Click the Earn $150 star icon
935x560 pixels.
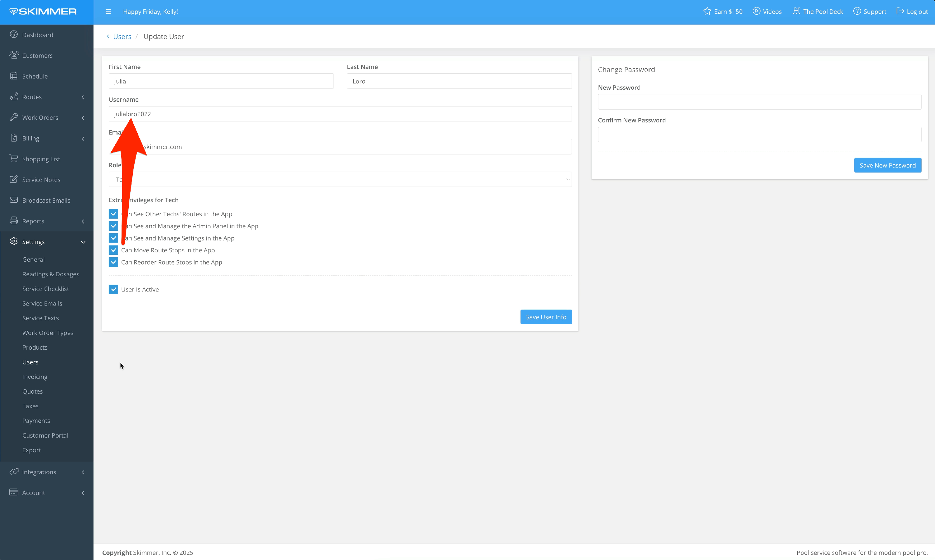pos(707,11)
